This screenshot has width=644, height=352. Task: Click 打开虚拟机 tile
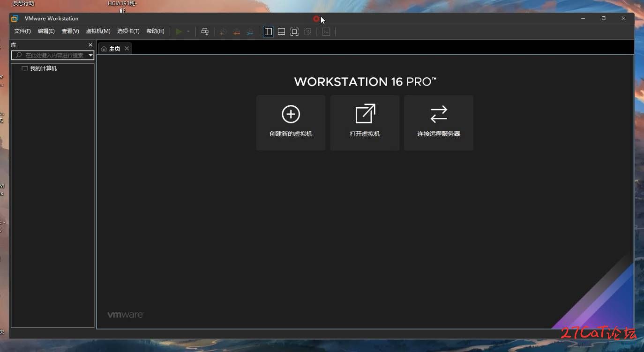click(365, 123)
